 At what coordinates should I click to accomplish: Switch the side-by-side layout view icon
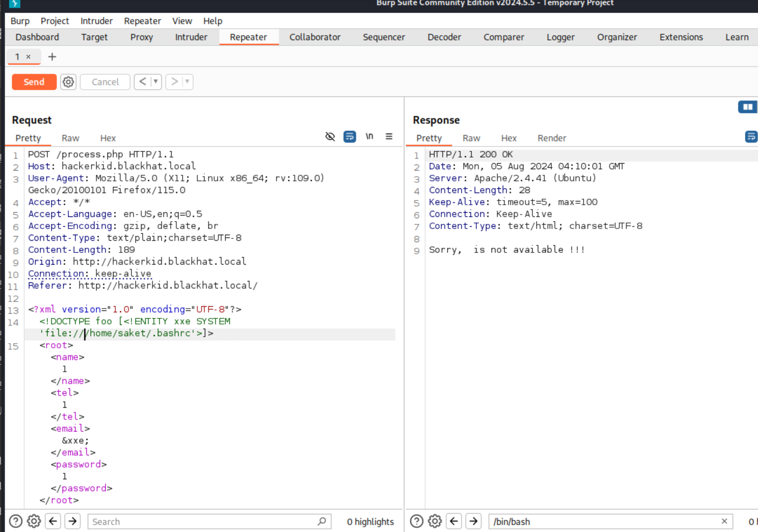point(748,107)
